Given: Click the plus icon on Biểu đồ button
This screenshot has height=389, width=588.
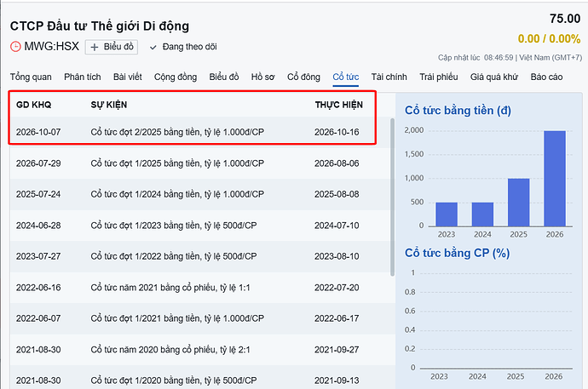Looking at the screenshot, I should pos(95,47).
